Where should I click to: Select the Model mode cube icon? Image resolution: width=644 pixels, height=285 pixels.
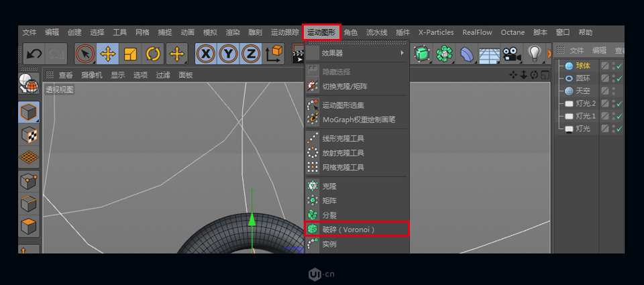29,112
